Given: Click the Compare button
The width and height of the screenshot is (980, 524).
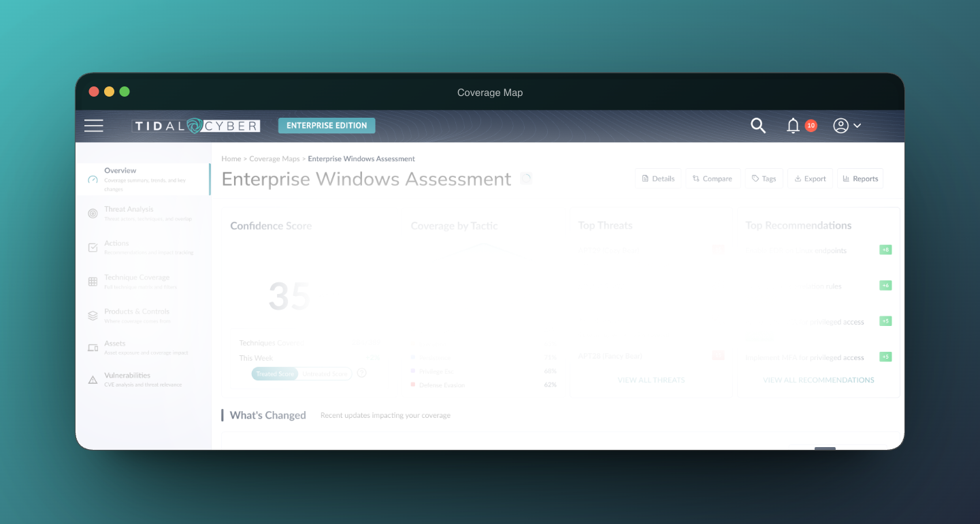Looking at the screenshot, I should (712, 179).
